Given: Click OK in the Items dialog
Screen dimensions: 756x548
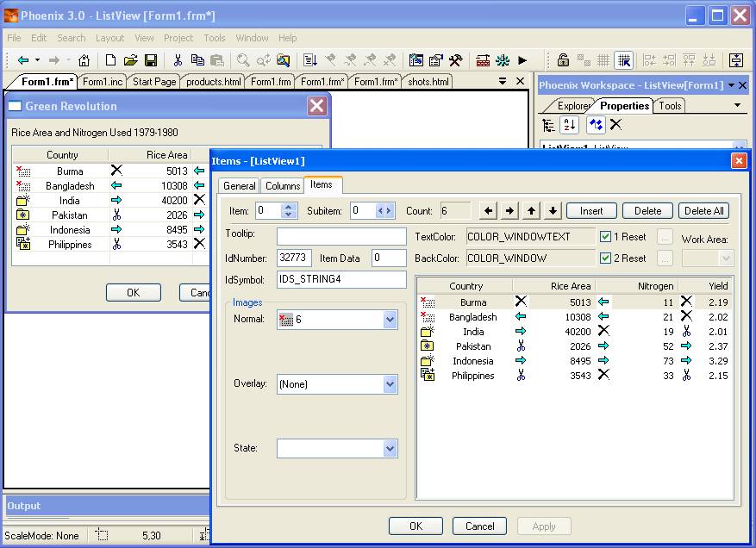Looking at the screenshot, I should pyautogui.click(x=415, y=526).
